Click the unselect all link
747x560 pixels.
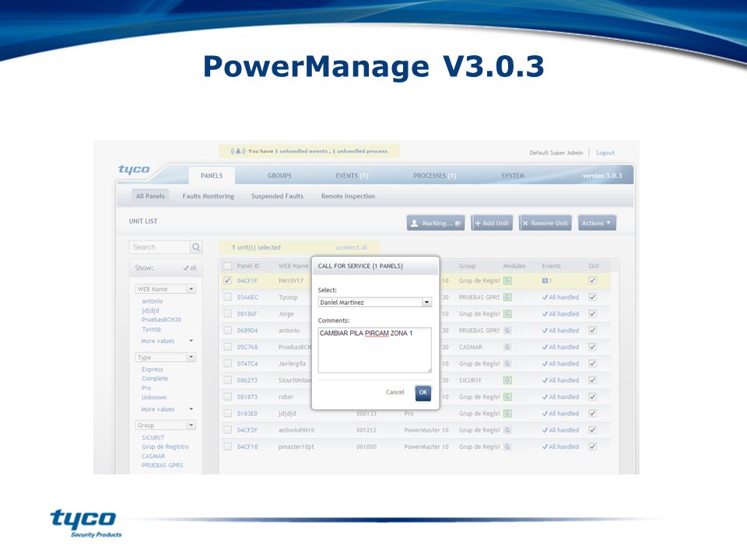click(x=352, y=247)
